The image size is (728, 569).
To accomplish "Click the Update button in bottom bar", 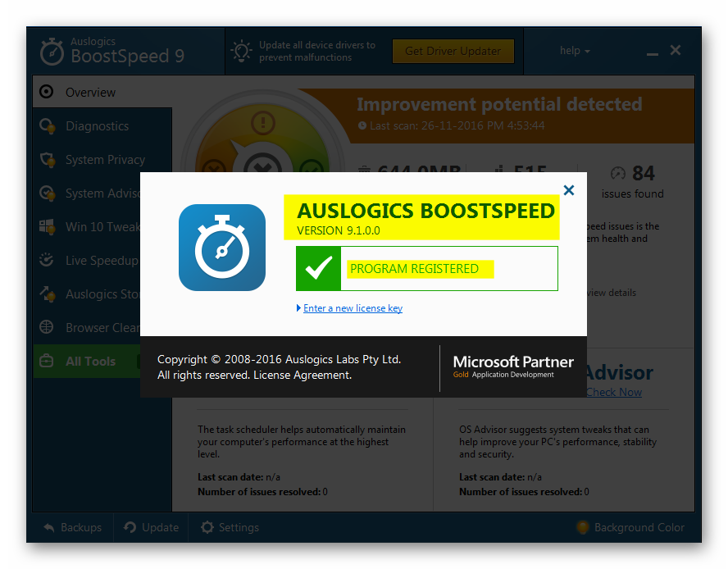I will tap(152, 527).
